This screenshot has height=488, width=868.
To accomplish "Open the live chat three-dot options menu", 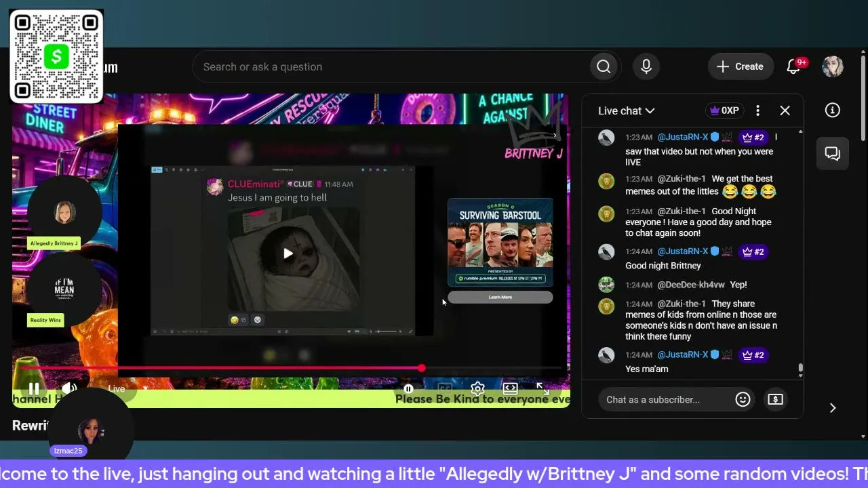I will pyautogui.click(x=757, y=110).
